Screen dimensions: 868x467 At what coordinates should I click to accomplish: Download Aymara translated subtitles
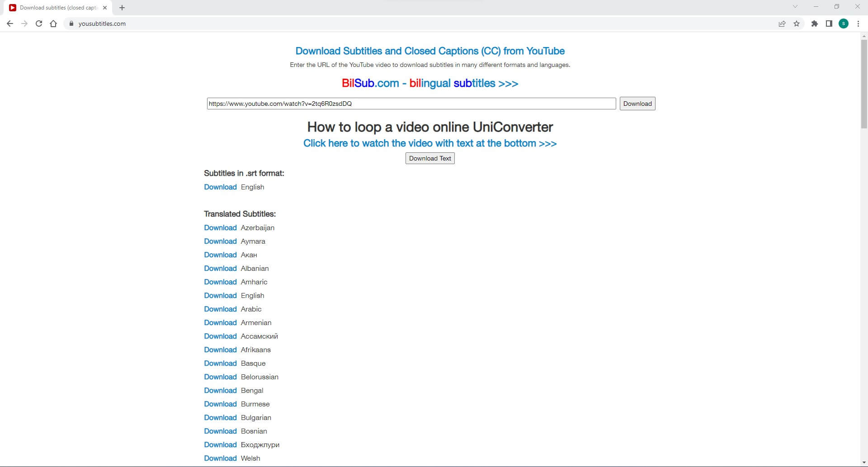(x=220, y=241)
